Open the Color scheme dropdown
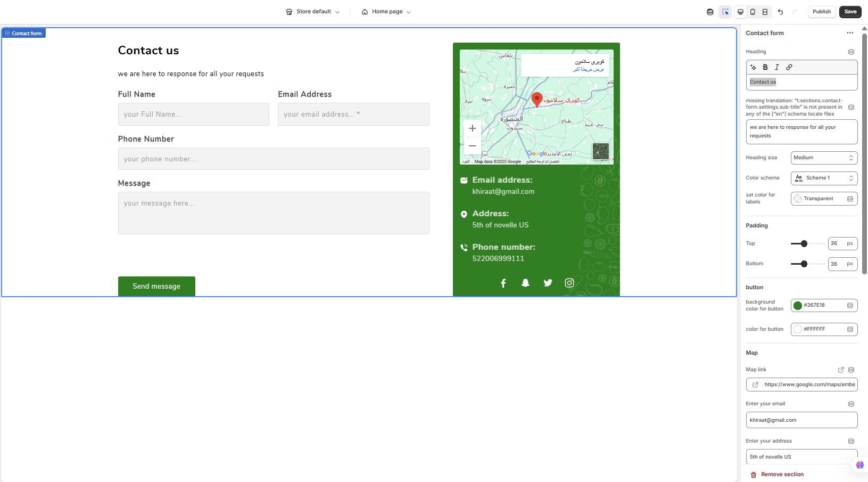This screenshot has height=482, width=868. point(823,178)
